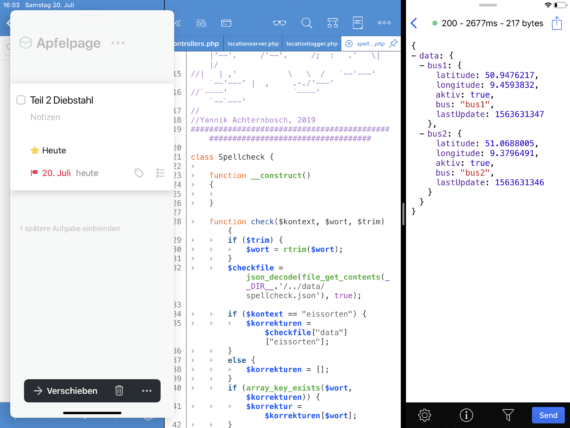Open the terminal window icon in the editor toolbar
The width and height of the screenshot is (570, 428).
pyautogui.click(x=226, y=23)
